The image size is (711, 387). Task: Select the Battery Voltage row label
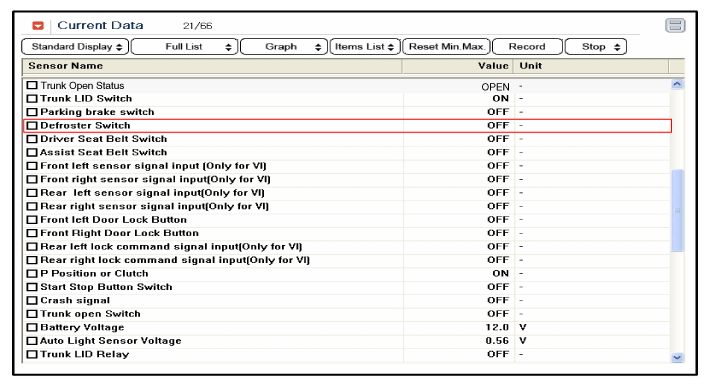pyautogui.click(x=82, y=327)
